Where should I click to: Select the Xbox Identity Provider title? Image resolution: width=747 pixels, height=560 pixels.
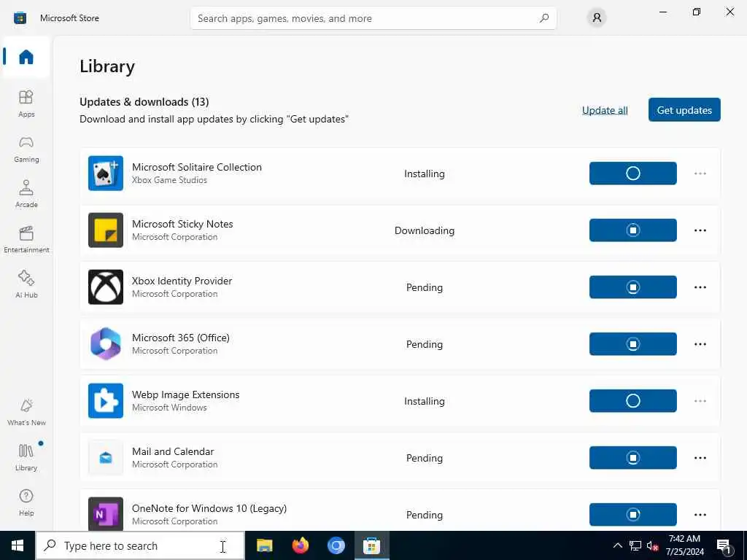click(x=182, y=281)
